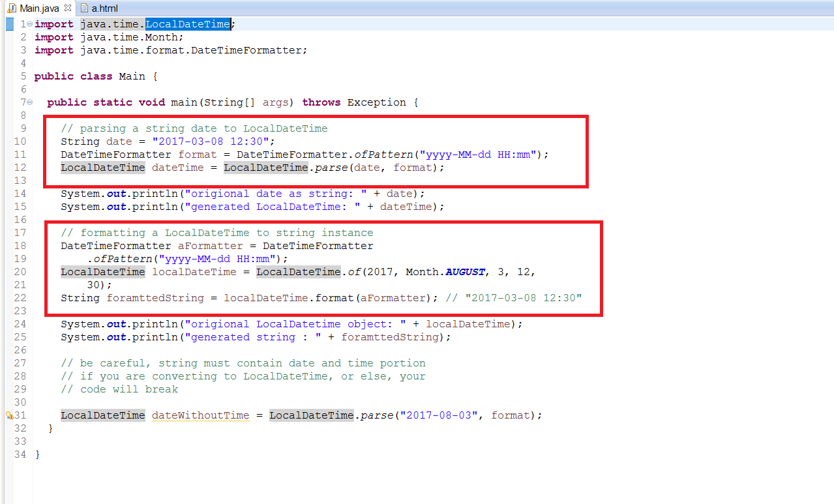Screen dimensions: 834x504
Task: Select the Main.java editor tab
Action: [39, 8]
